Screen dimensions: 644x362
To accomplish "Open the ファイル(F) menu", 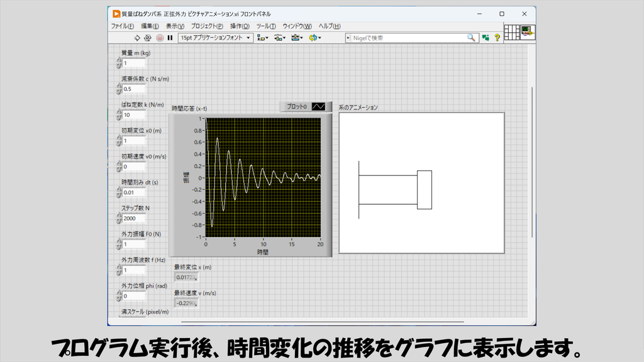I will (123, 26).
